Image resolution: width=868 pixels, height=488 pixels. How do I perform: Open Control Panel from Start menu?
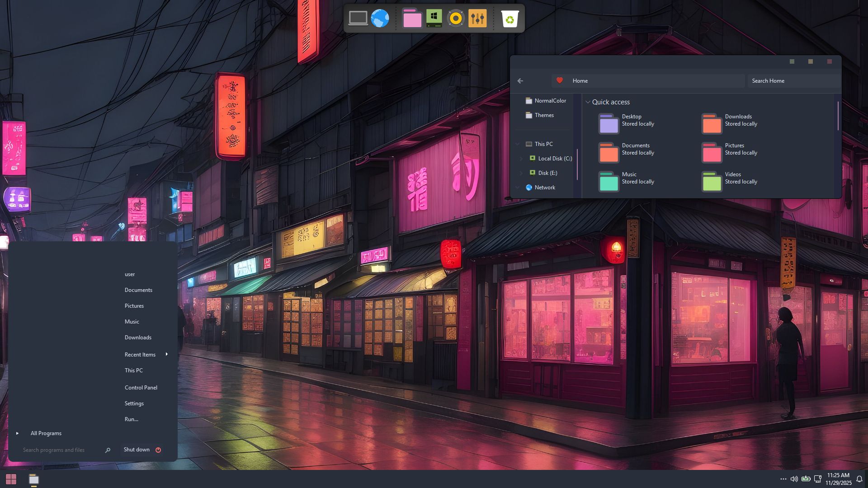pyautogui.click(x=141, y=388)
